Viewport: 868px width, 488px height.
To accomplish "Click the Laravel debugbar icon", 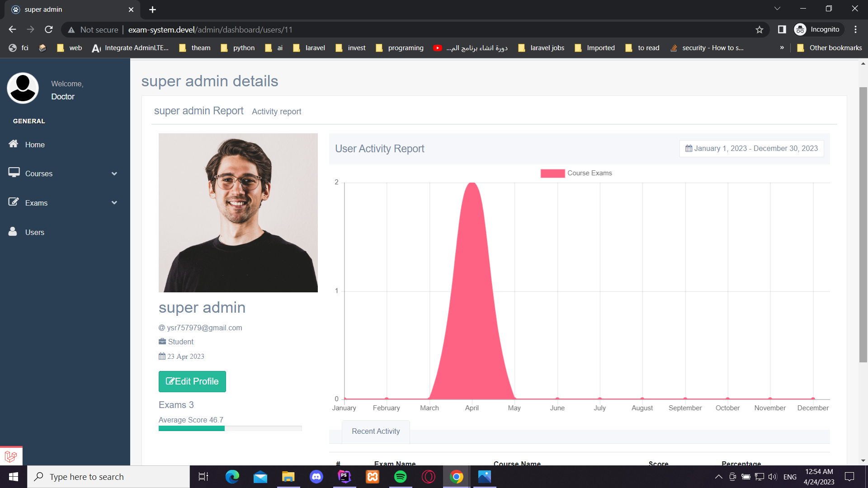I will pyautogui.click(x=11, y=456).
